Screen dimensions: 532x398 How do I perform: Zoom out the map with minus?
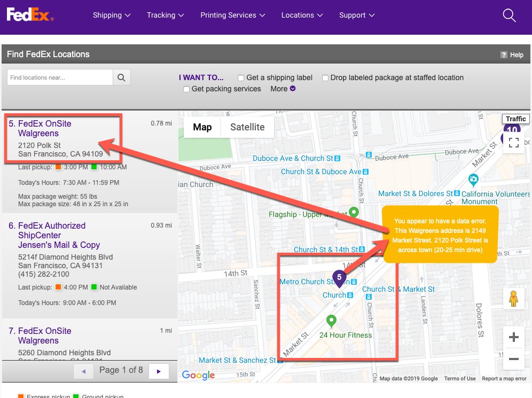(514, 358)
